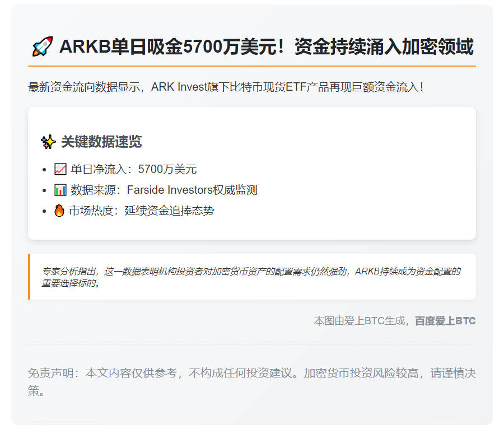Click the disclaimer starting 免责声明
This screenshot has width=504, height=443.
click(252, 382)
